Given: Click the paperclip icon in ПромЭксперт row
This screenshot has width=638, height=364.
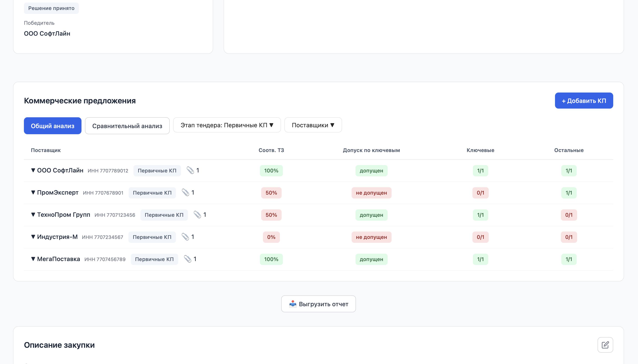Looking at the screenshot, I should (185, 192).
